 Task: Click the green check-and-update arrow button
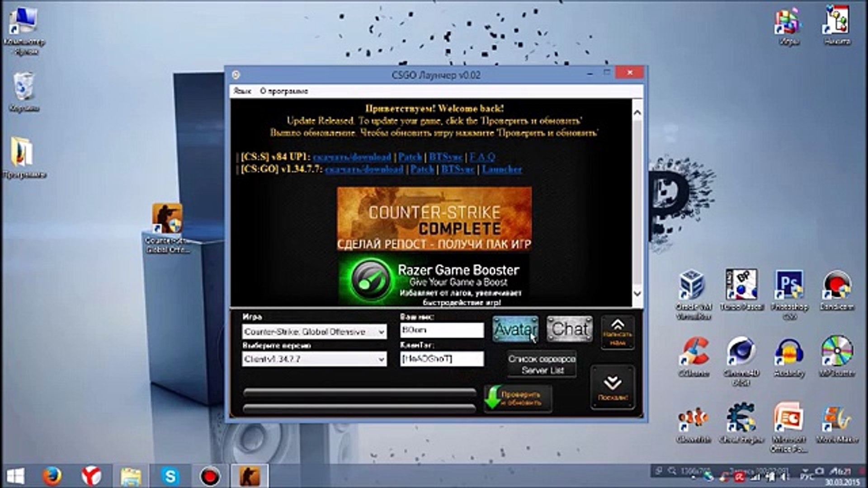point(518,398)
